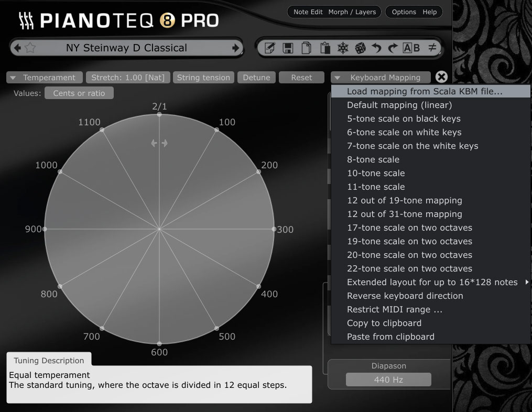Click the 400 cents node on circle

coord(258,286)
